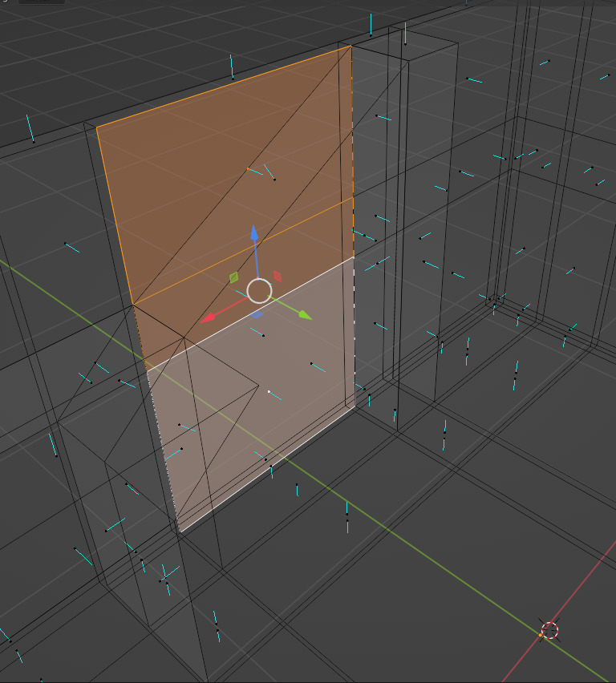
Task: Click the green Y-axis gizmo arrow
Action: 306,315
